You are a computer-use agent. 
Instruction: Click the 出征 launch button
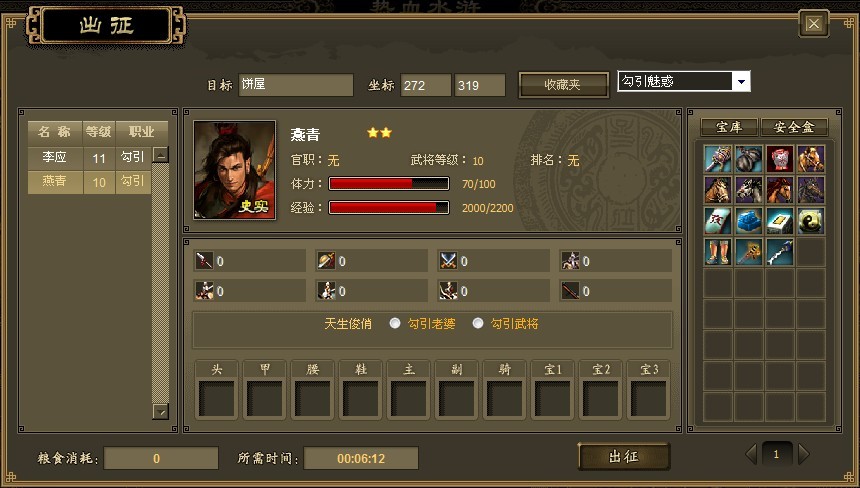[624, 456]
